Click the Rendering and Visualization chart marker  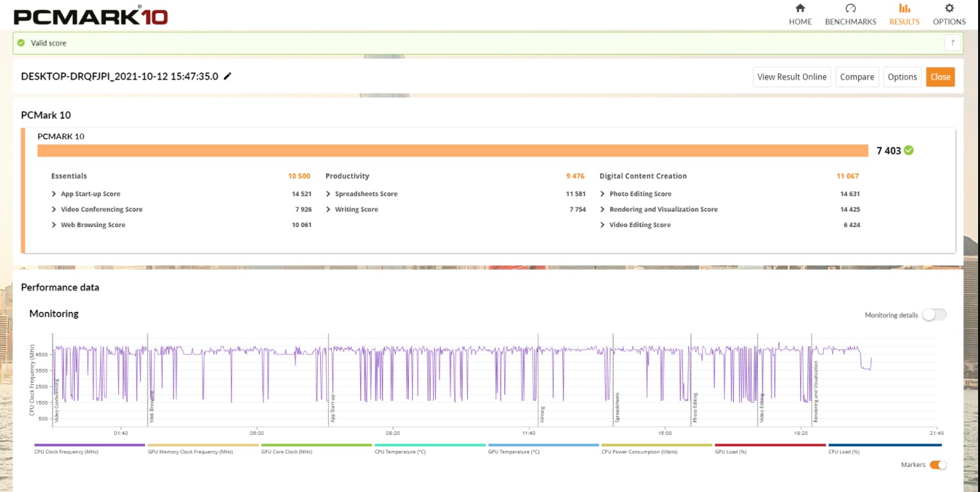(816, 391)
